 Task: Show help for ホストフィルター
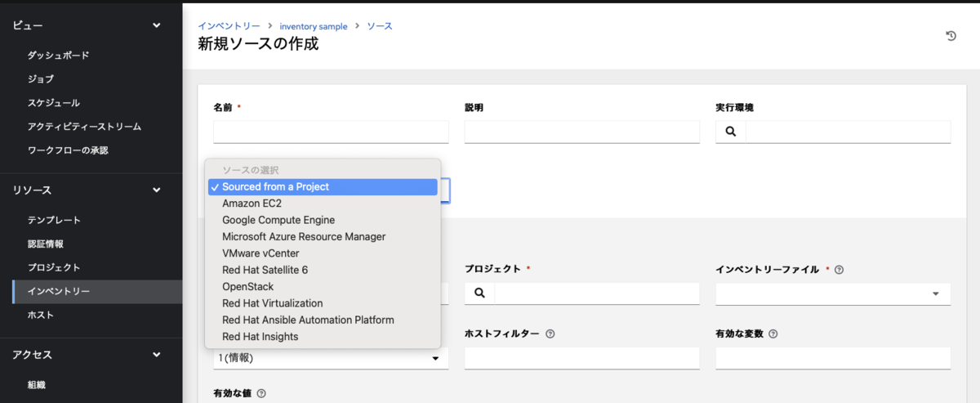(550, 334)
